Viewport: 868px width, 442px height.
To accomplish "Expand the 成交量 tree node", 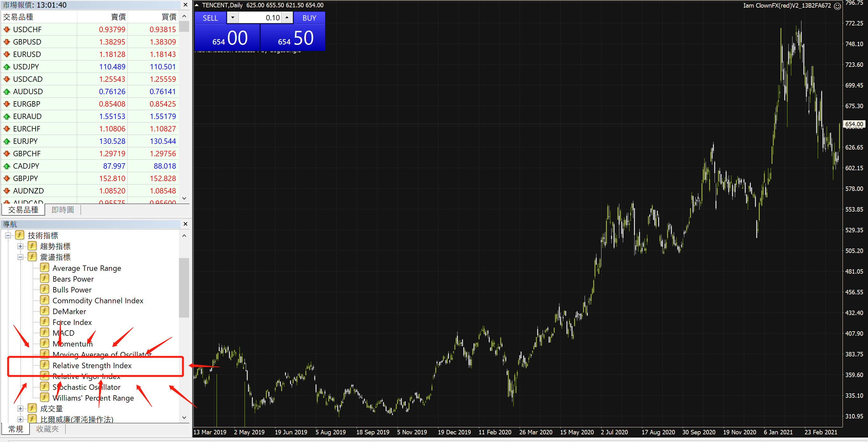I will click(x=21, y=408).
